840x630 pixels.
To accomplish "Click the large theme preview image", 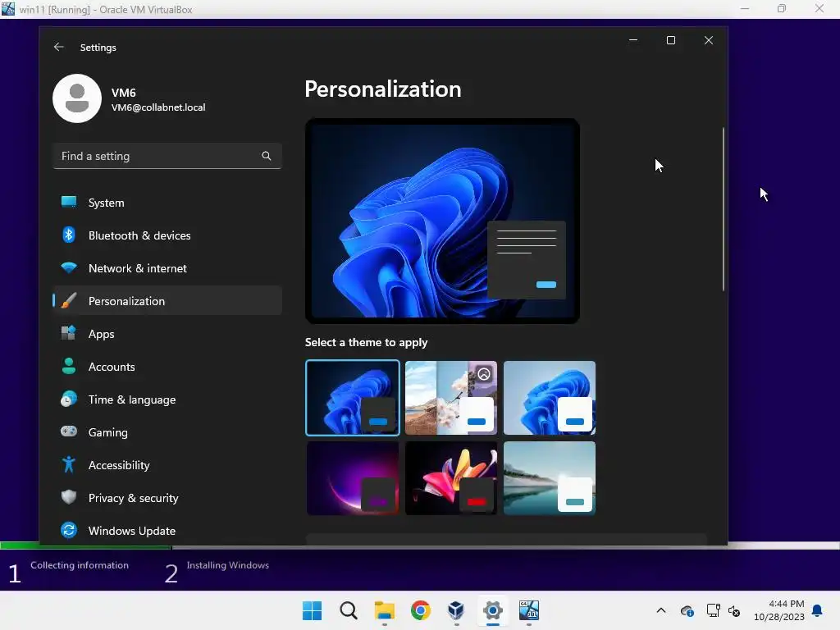I will click(x=442, y=221).
